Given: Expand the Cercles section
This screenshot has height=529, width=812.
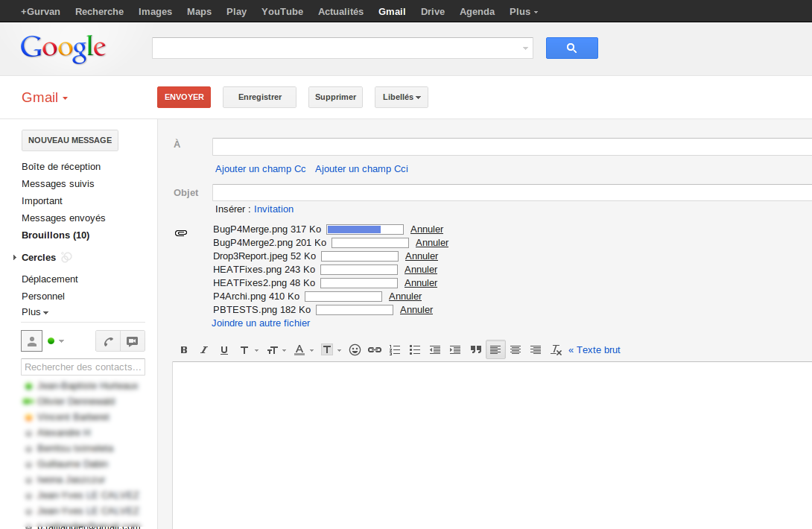Looking at the screenshot, I should tap(14, 258).
